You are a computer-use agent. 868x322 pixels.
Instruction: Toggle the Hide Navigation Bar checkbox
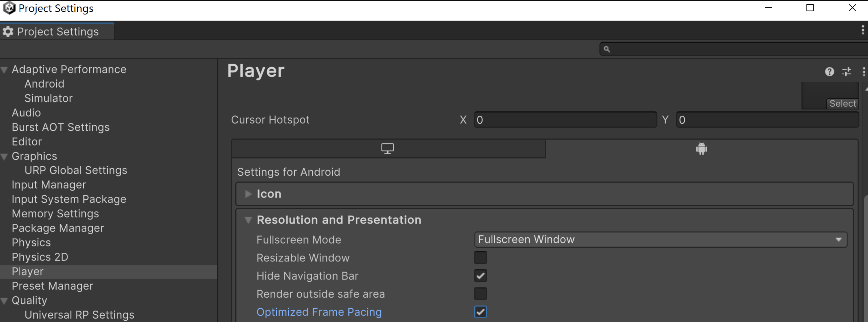tap(481, 276)
